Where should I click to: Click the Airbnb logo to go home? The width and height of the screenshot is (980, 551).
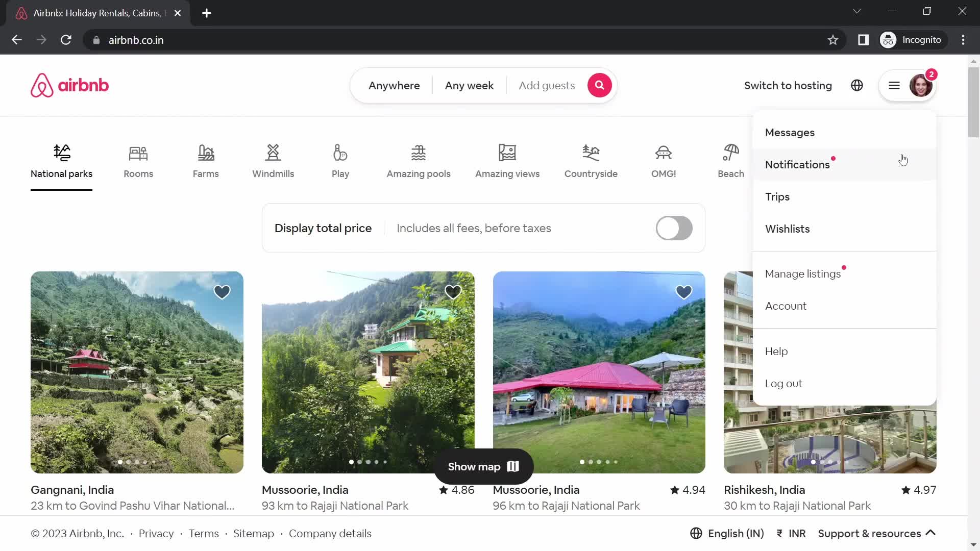click(x=70, y=85)
